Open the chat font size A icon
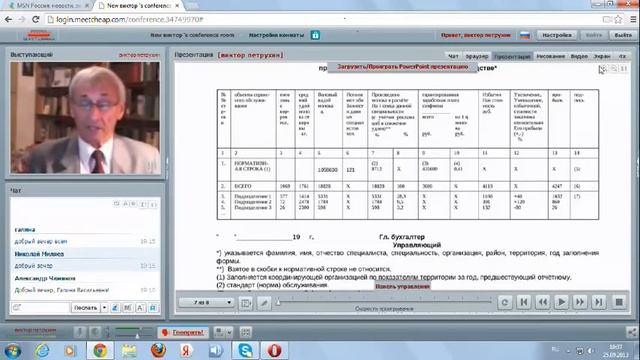Viewport: 640px width, 360px height. [x=140, y=308]
